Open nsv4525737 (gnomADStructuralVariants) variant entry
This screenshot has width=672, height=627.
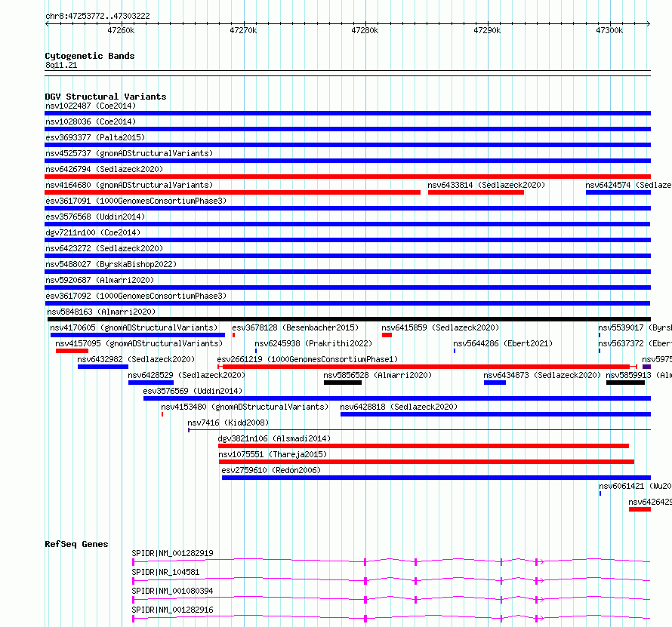pyautogui.click(x=129, y=153)
